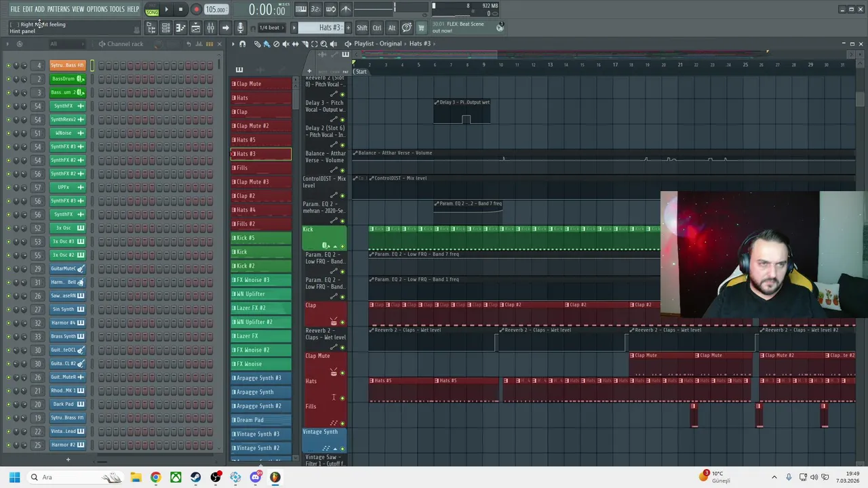Select the Dream Pad pattern in picker
The image size is (868, 488).
pos(261,420)
